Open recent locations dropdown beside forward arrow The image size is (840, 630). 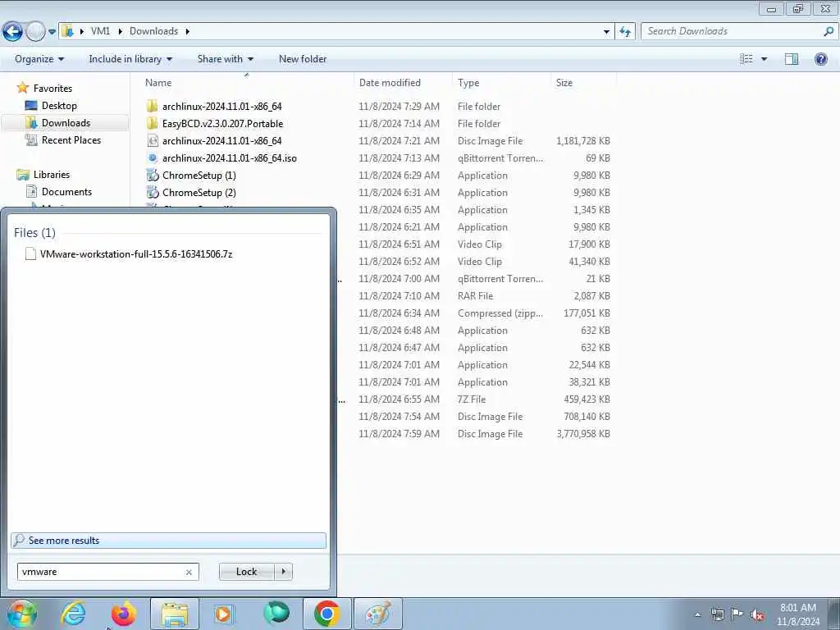point(52,32)
